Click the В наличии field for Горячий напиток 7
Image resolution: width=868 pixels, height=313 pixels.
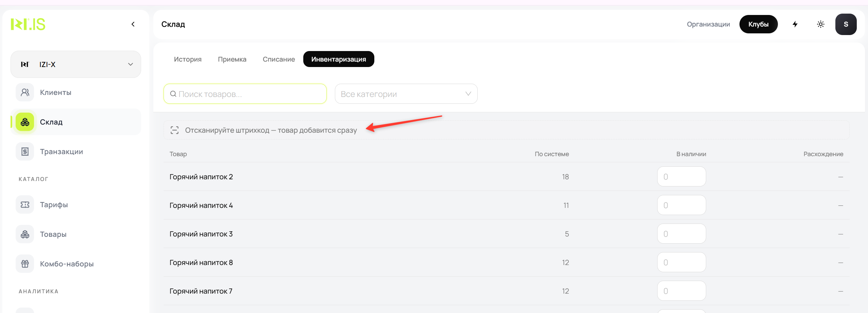tap(681, 291)
